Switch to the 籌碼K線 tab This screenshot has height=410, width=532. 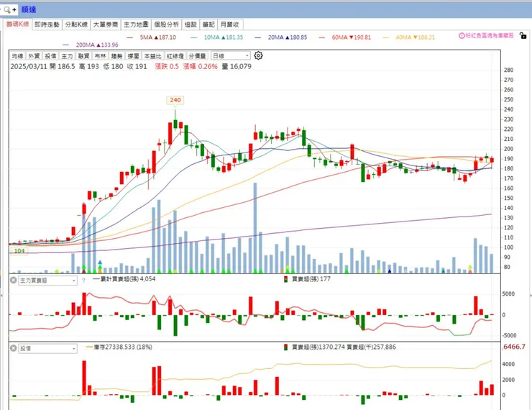click(18, 24)
